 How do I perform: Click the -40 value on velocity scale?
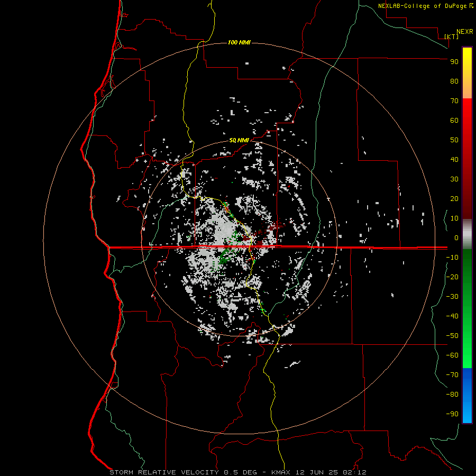452,316
